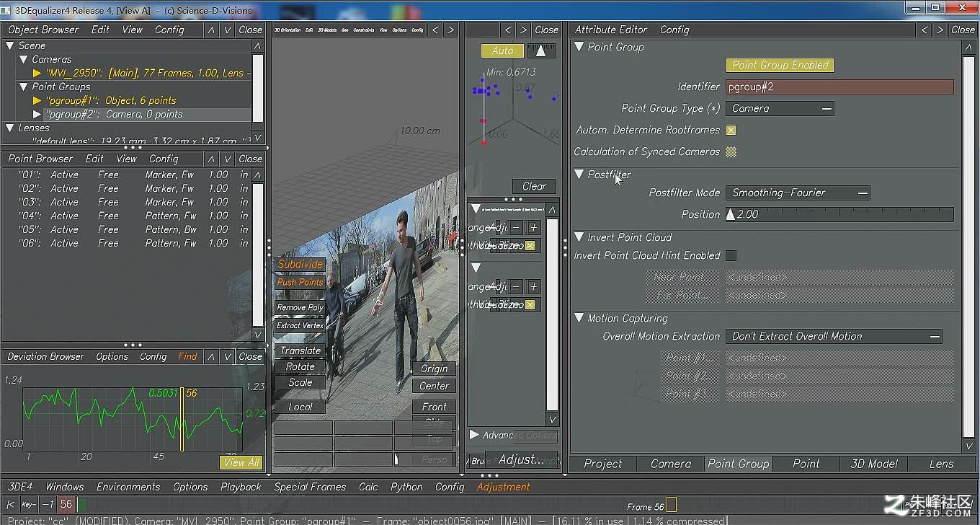Click the Origin button

click(435, 369)
